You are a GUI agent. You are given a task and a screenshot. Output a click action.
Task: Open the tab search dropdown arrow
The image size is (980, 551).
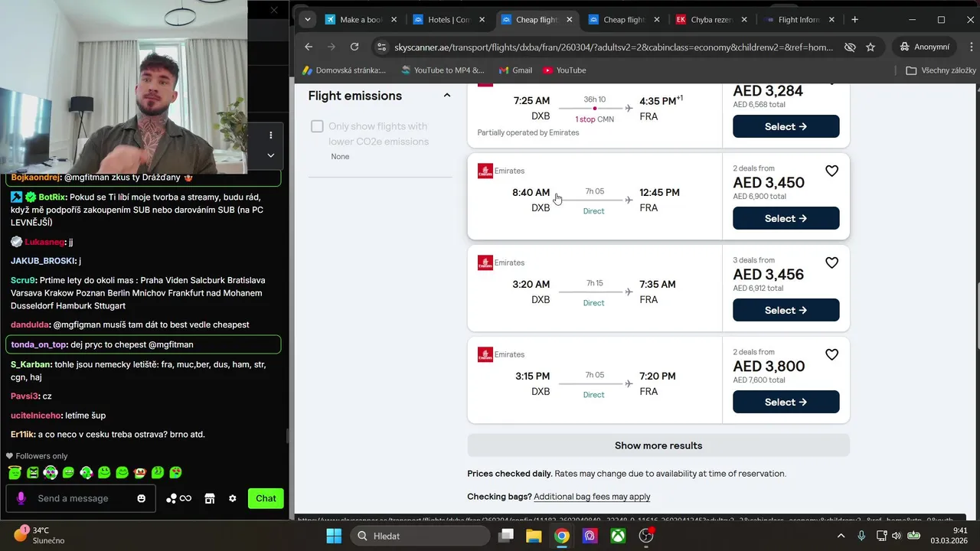(x=307, y=19)
